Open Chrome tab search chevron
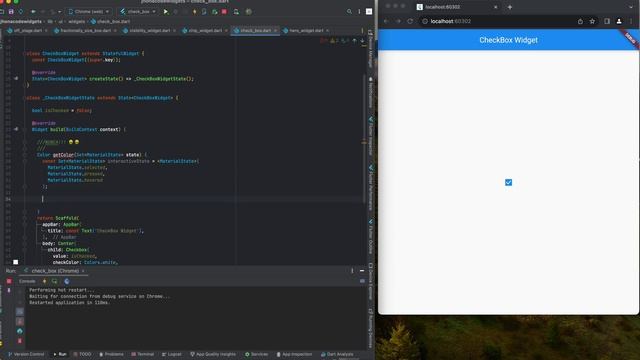The height and width of the screenshot is (360, 640). pos(631,7)
